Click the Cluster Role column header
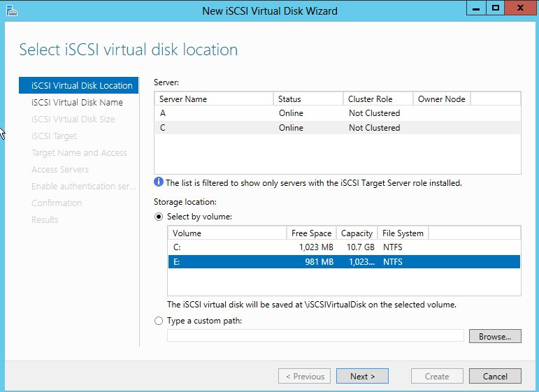The image size is (539, 392). point(378,99)
